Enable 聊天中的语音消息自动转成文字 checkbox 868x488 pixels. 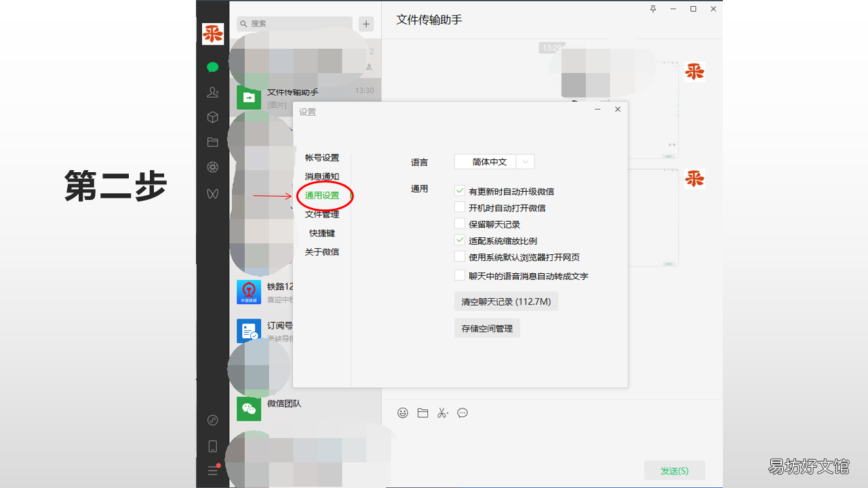460,275
